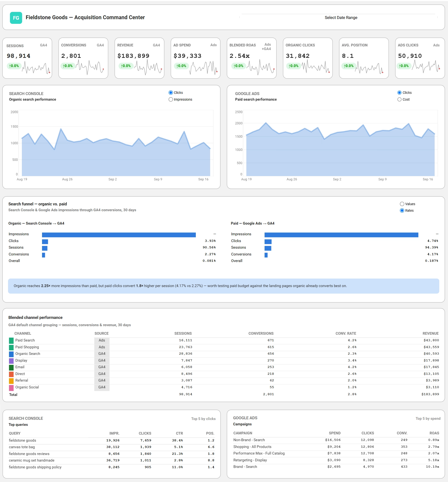Image resolution: width=448 pixels, height=482 pixels.
Task: Click the paid Overall rate 0.187%
Action: tap(431, 261)
